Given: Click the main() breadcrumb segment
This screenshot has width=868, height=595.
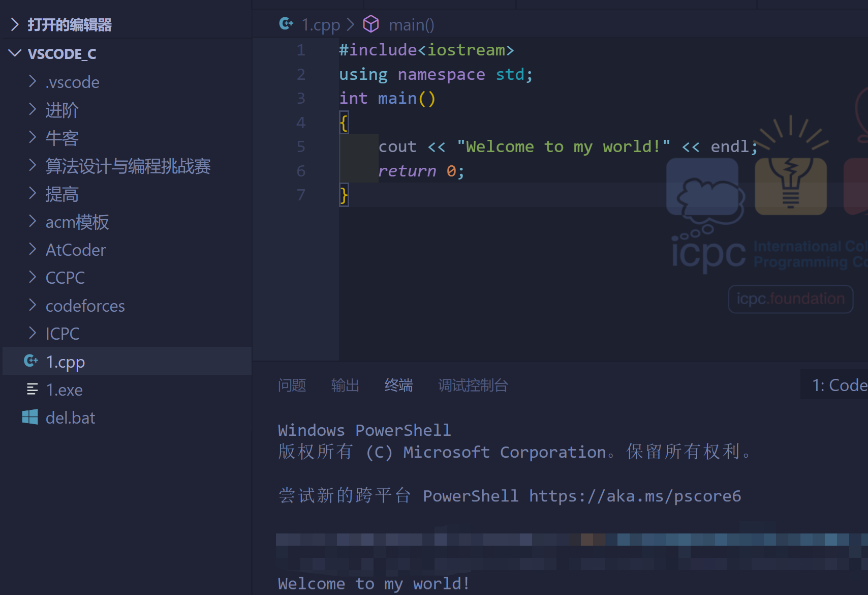Looking at the screenshot, I should tap(412, 25).
